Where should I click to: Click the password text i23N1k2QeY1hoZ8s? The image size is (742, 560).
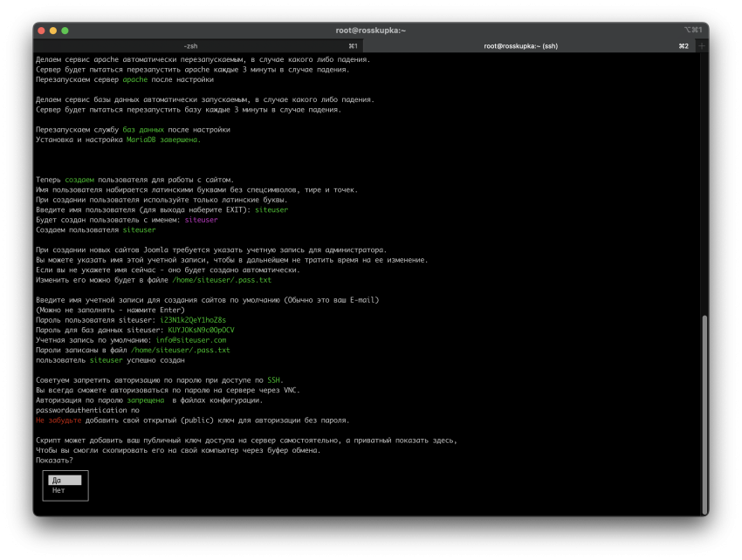pos(193,320)
